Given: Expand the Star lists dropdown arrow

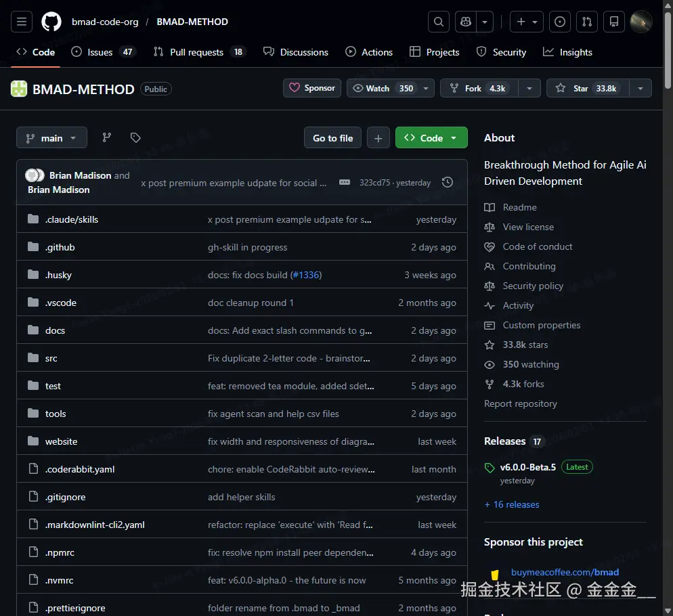Looking at the screenshot, I should pyautogui.click(x=641, y=88).
